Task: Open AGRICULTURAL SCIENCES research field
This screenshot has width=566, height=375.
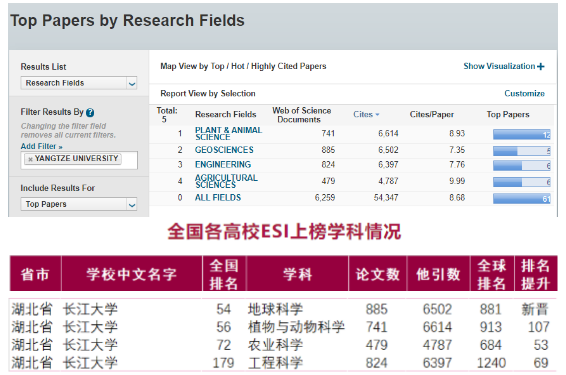Action: point(226,181)
